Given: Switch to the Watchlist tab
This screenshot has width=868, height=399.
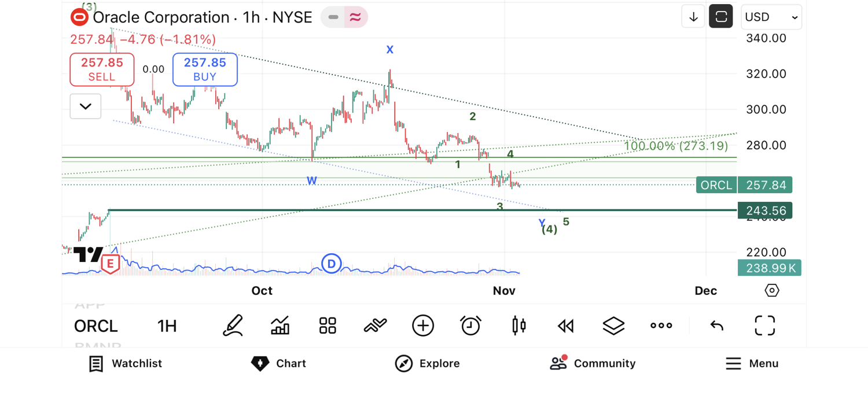Looking at the screenshot, I should click(125, 364).
